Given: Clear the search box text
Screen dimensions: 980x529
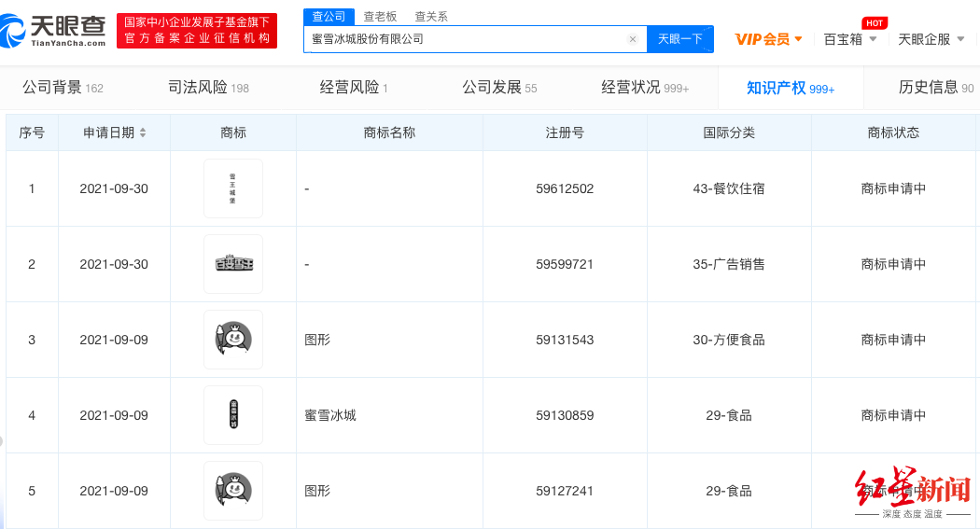Looking at the screenshot, I should point(632,39).
